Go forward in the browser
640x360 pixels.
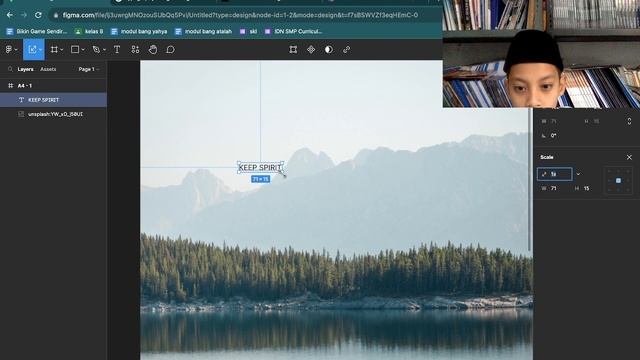tap(24, 15)
